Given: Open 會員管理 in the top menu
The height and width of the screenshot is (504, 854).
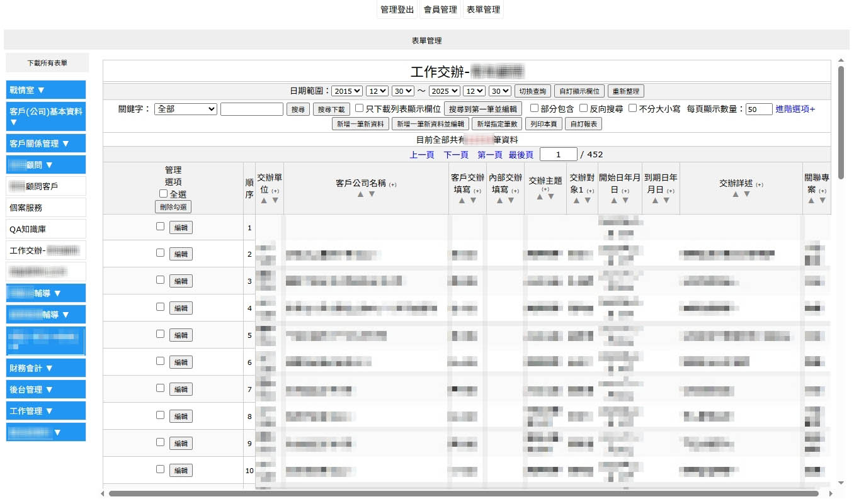Looking at the screenshot, I should (x=440, y=9).
